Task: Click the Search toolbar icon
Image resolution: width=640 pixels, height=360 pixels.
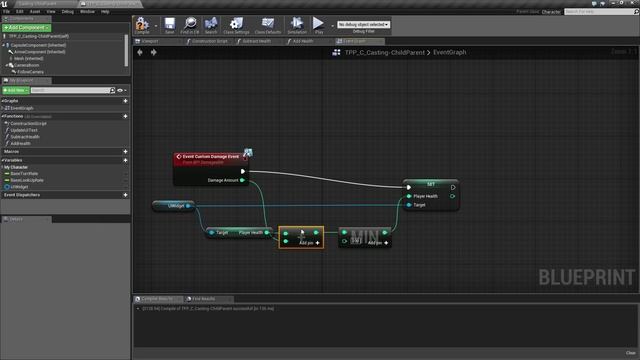Action: tap(211, 25)
